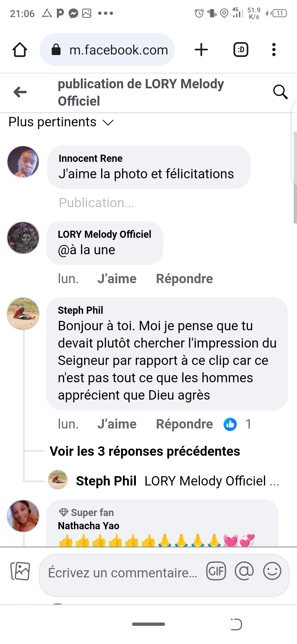This screenshot has width=297, height=644.
Task: Open the GIF picker
Action: pyautogui.click(x=216, y=571)
